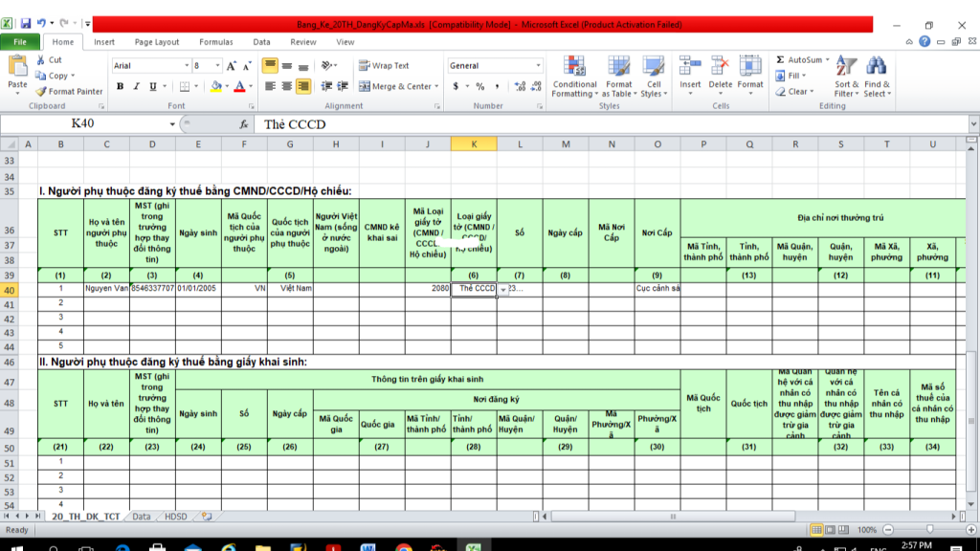Toggle Italic formatting

point(137,86)
